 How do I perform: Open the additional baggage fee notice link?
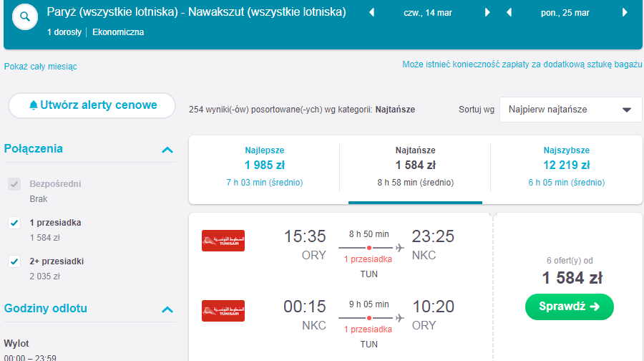pos(522,64)
